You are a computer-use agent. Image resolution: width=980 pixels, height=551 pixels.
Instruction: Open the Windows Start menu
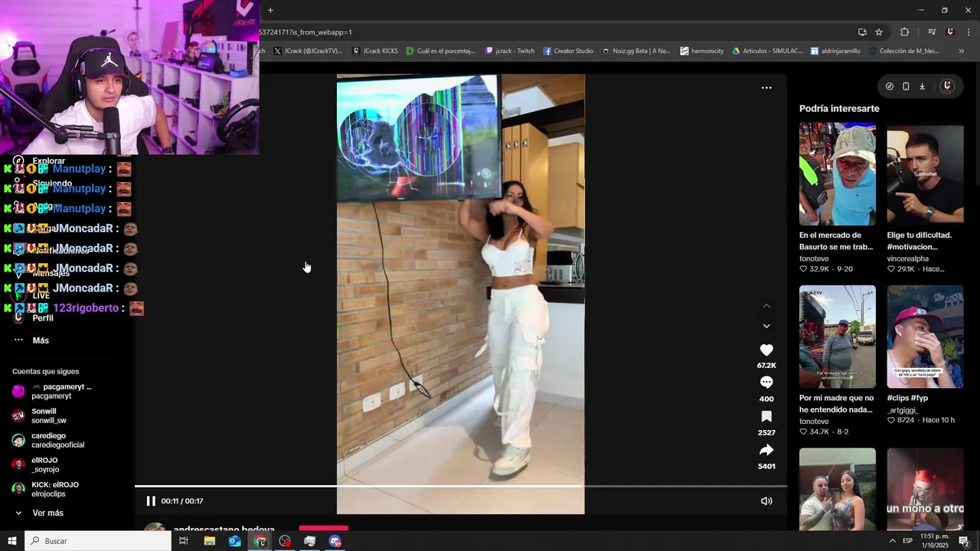[12, 541]
